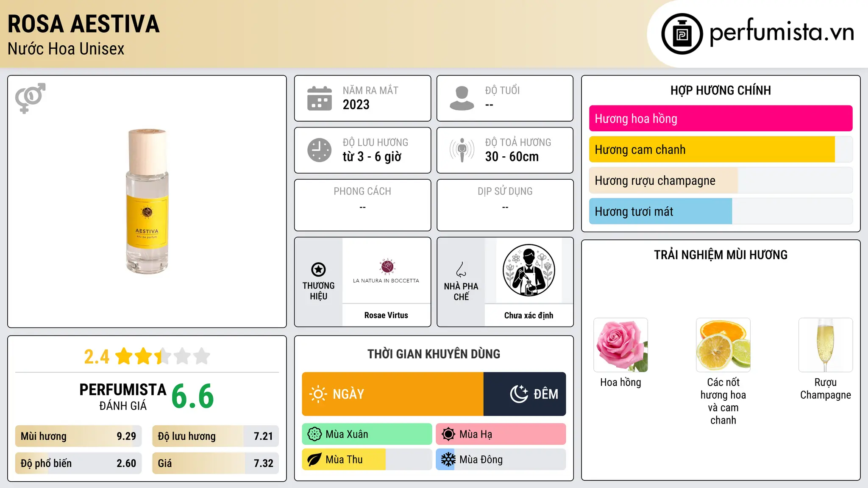This screenshot has height=488, width=868.
Task: Click the Dịp sử dụng occasion card
Action: point(505,205)
